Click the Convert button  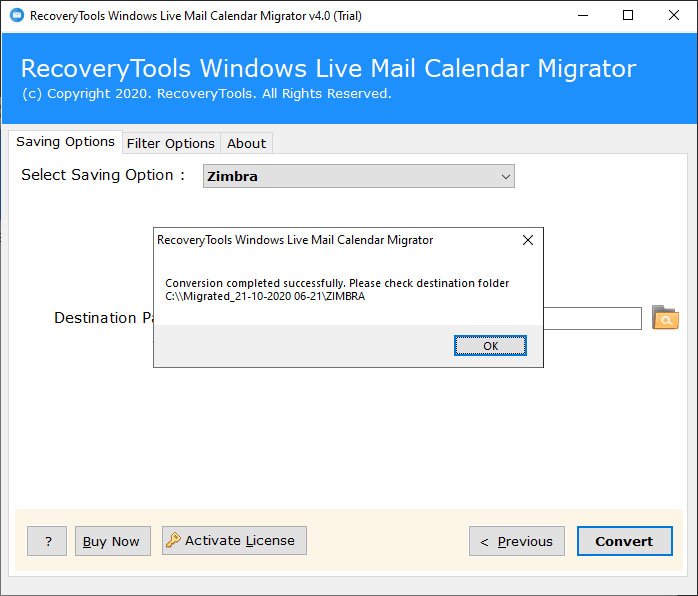[625, 541]
